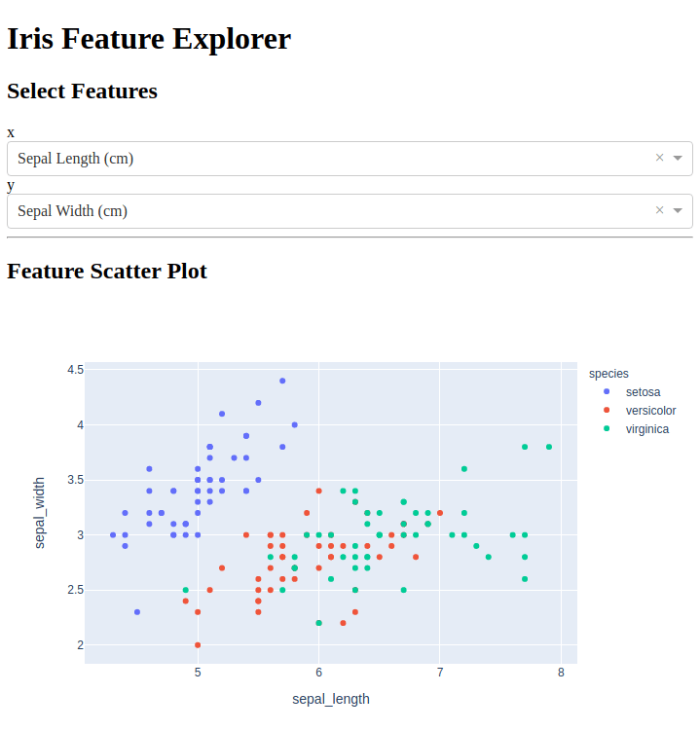Click the red versicolor legend marker
Viewport: 700px width, 730px height.
point(608,411)
